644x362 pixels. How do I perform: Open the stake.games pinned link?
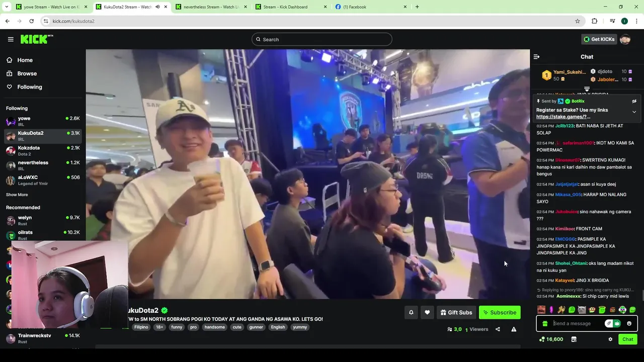coord(563,117)
